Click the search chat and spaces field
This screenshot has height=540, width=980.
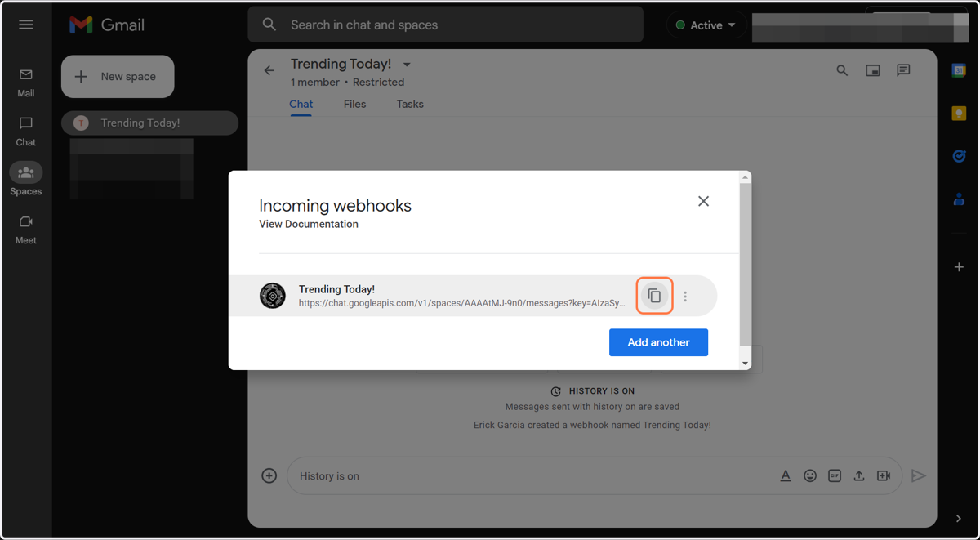[x=445, y=25]
